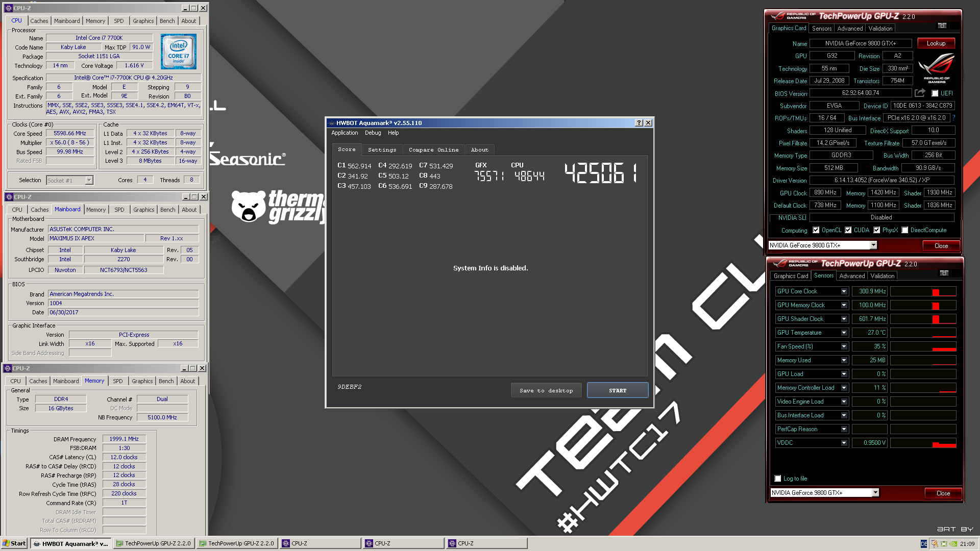This screenshot has height=551, width=980.
Task: Expand the PerfCap Reason sensor dropdown
Action: click(x=844, y=429)
